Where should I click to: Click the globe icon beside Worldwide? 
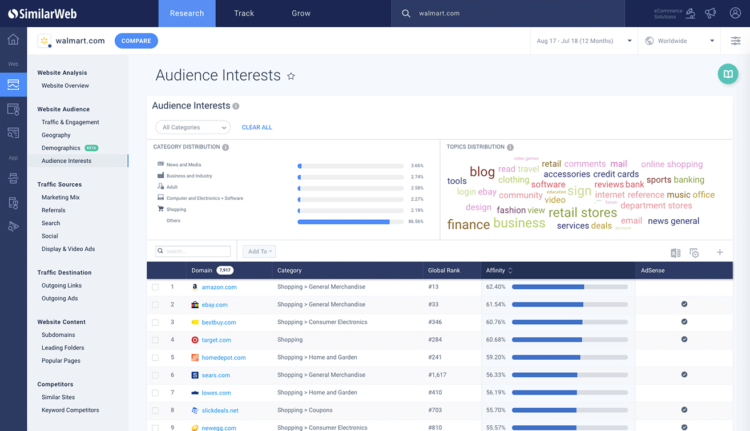650,41
